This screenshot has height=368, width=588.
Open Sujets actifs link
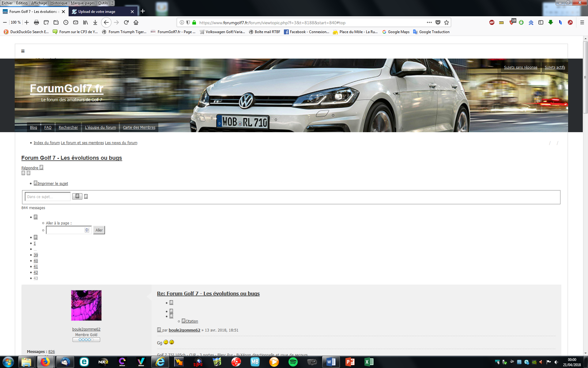pos(555,67)
